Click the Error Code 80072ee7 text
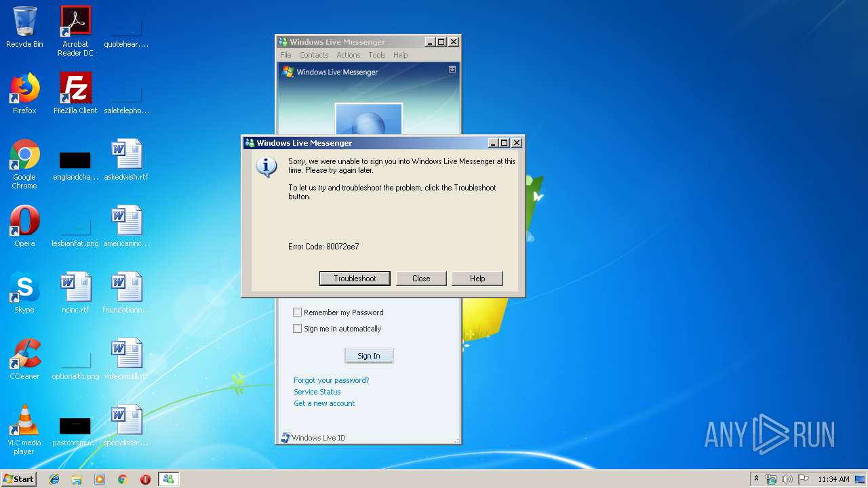The image size is (868, 488). click(x=323, y=247)
